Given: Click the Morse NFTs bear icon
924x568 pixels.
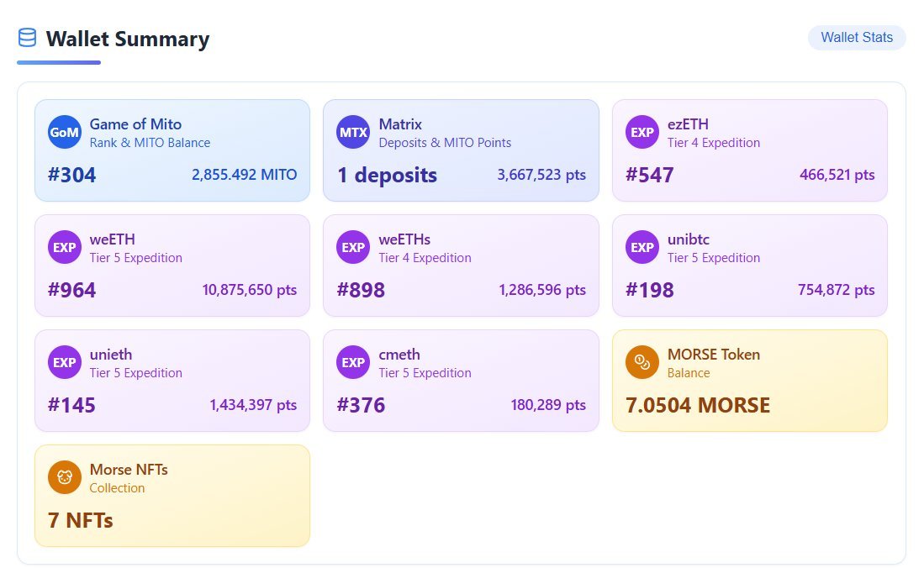Looking at the screenshot, I should point(64,476).
